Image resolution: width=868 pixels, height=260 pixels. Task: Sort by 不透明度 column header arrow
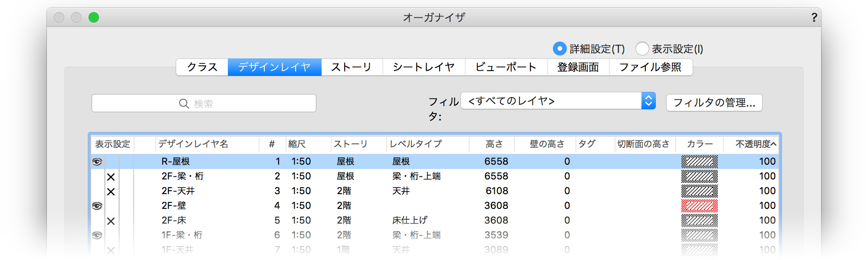point(773,144)
